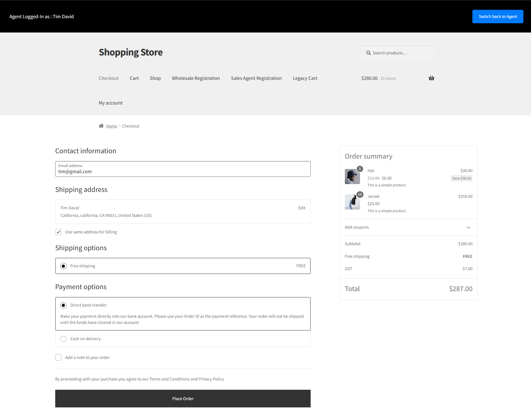This screenshot has height=420, width=531.
Task: Edit the shipping address
Action: click(x=302, y=208)
